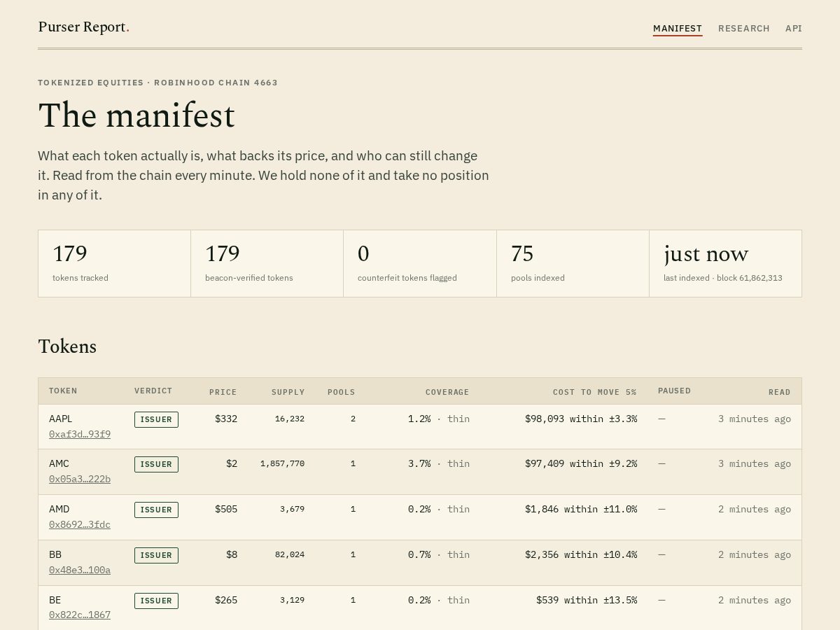Image resolution: width=840 pixels, height=630 pixels.
Task: Click the 1,857,770 supply value
Action: pos(282,463)
